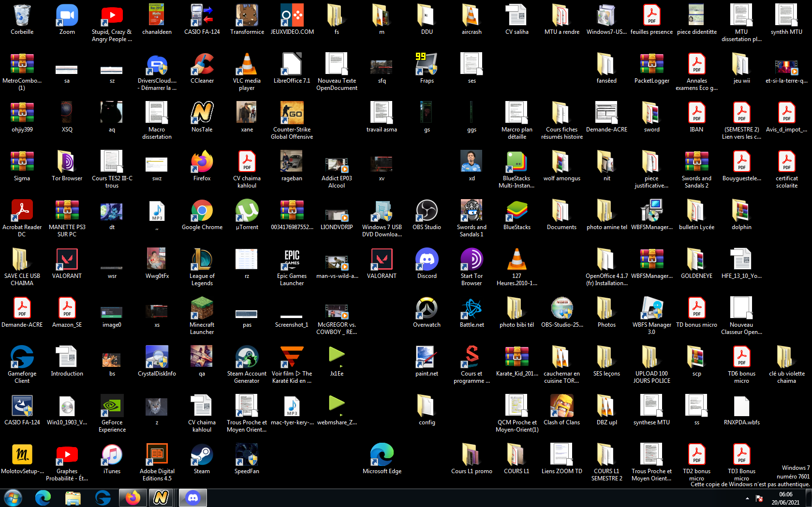Launch Microsoft Edge desktop icon
The width and height of the screenshot is (812, 507).
pos(382,459)
